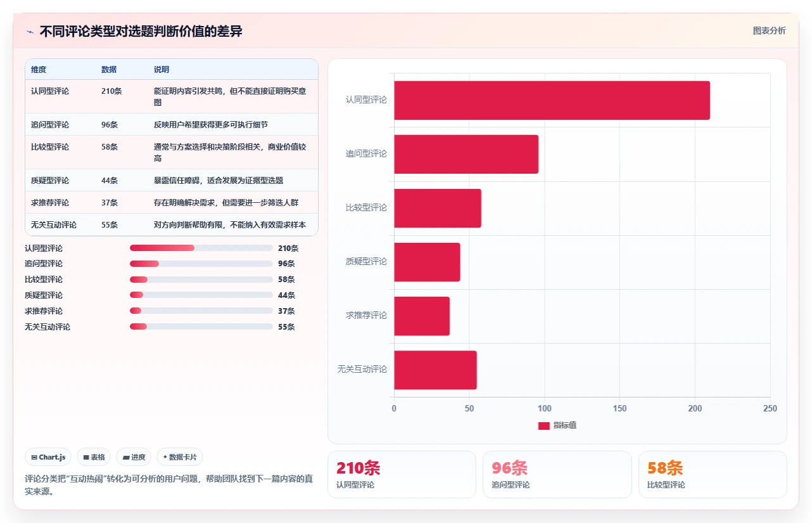
Task: Click the 比较型评论 bar in the chart
Action: (x=438, y=208)
